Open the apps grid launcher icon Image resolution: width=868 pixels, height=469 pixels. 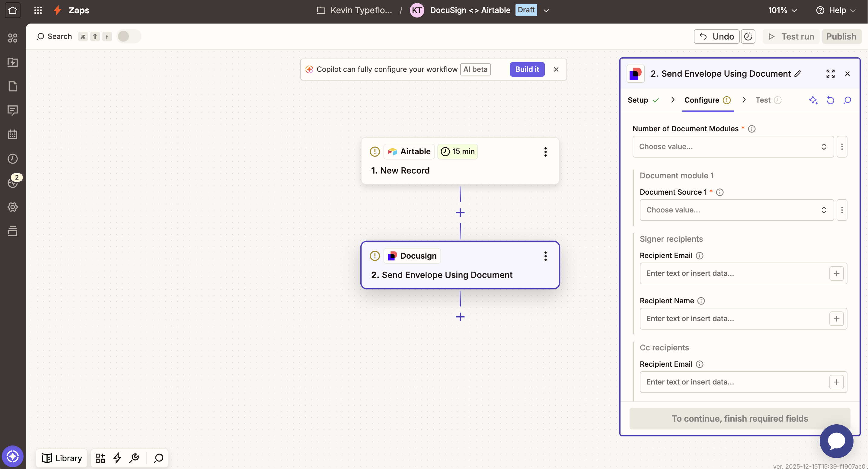click(x=38, y=10)
